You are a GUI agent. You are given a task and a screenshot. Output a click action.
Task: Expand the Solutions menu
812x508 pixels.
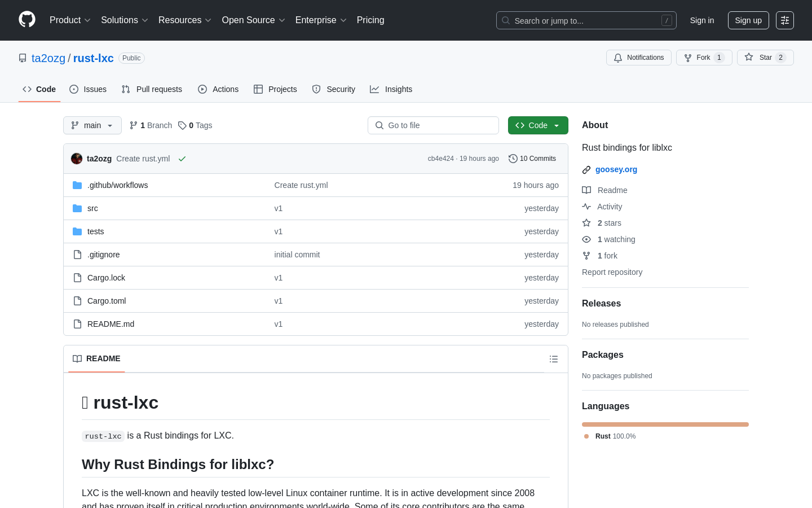pos(125,20)
